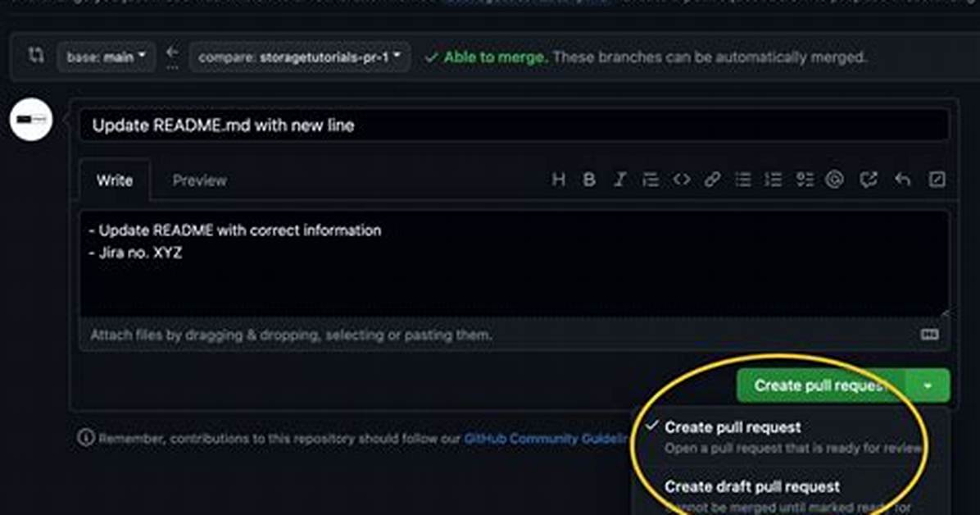This screenshot has width=980, height=515.
Task: Select the Create pull request option
Action: [791, 437]
